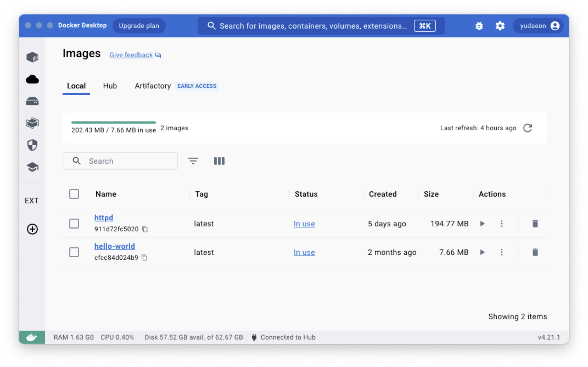Open the troubleshoot bug icon
The width and height of the screenshot is (588, 367).
479,26
